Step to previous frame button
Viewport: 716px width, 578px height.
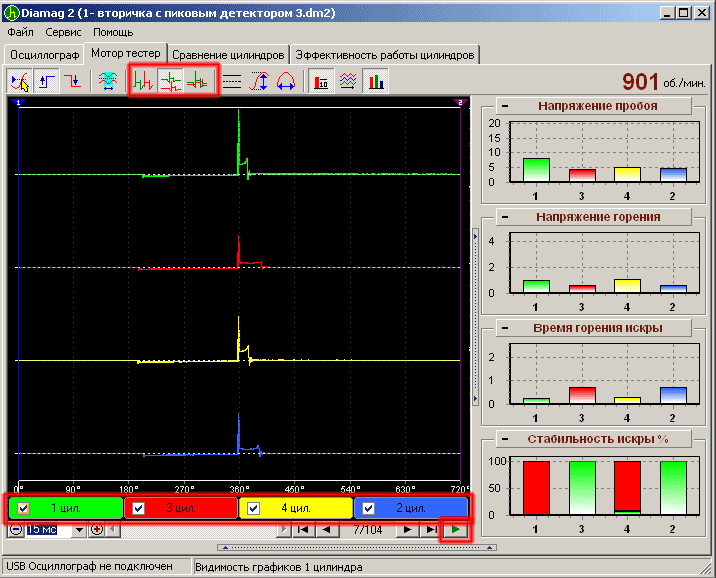point(326,530)
